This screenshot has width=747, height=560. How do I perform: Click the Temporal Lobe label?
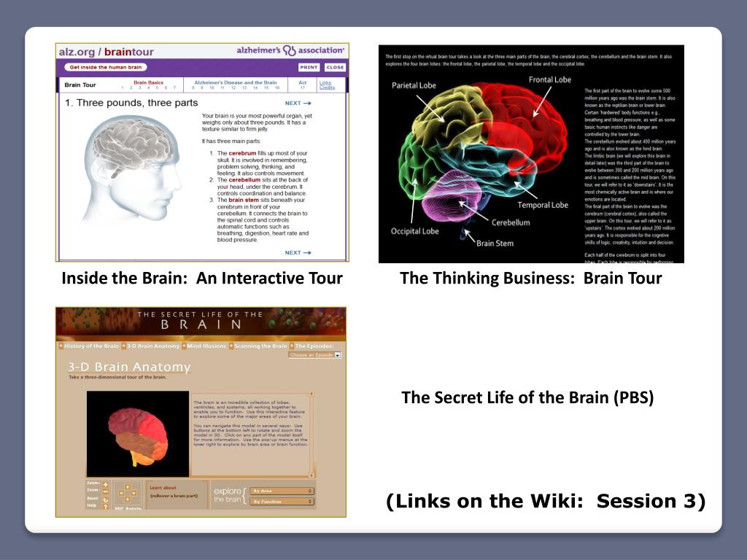click(543, 205)
